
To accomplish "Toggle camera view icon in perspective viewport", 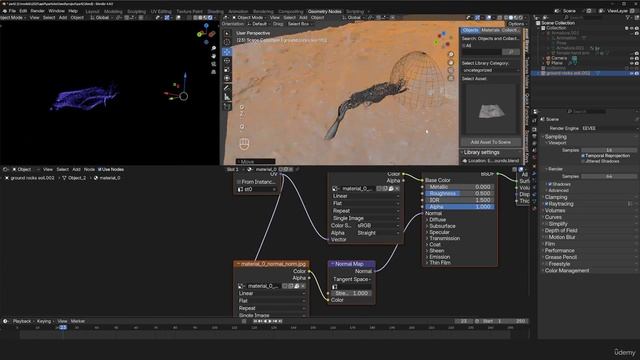I will (451, 70).
